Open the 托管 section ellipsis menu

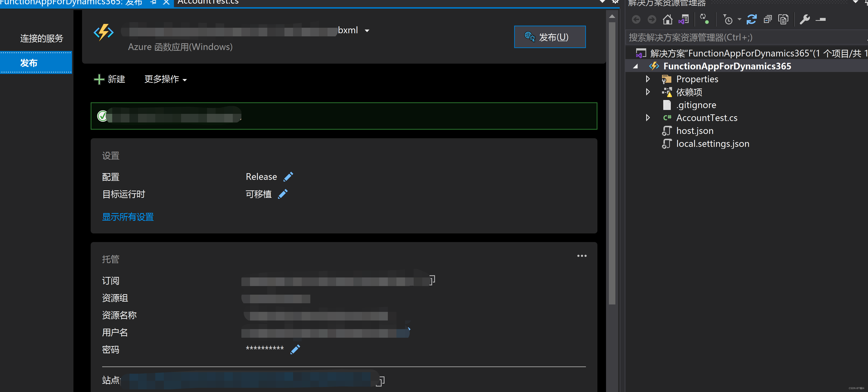tap(582, 256)
